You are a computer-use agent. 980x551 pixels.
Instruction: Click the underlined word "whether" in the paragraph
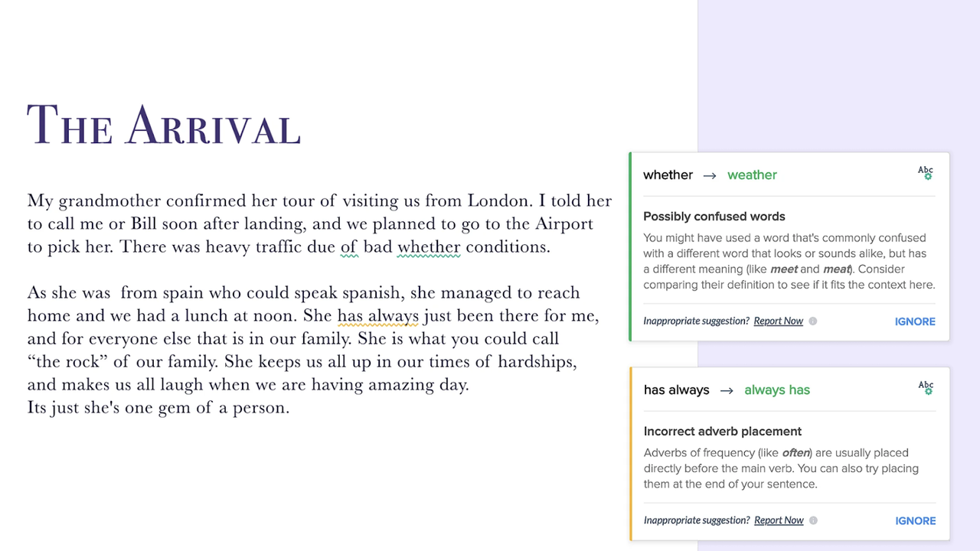coord(429,247)
